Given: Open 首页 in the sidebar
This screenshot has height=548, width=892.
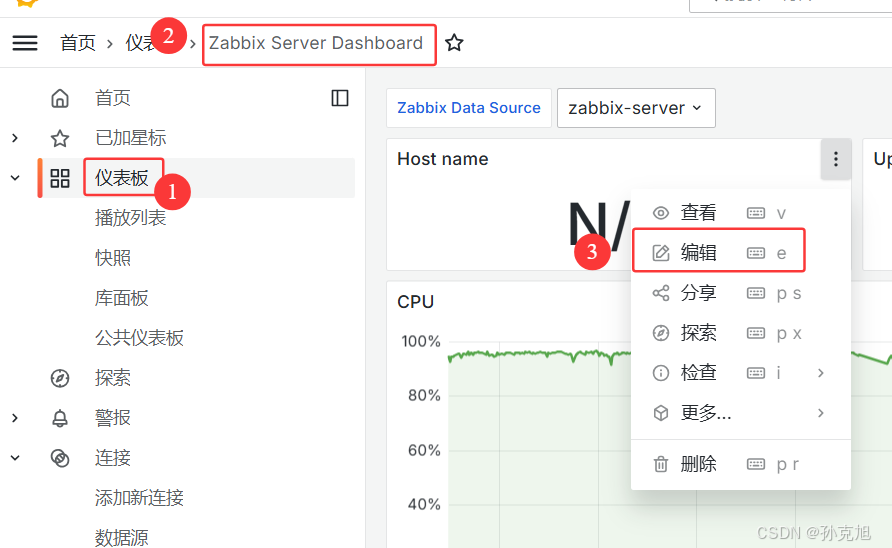Looking at the screenshot, I should click(113, 98).
